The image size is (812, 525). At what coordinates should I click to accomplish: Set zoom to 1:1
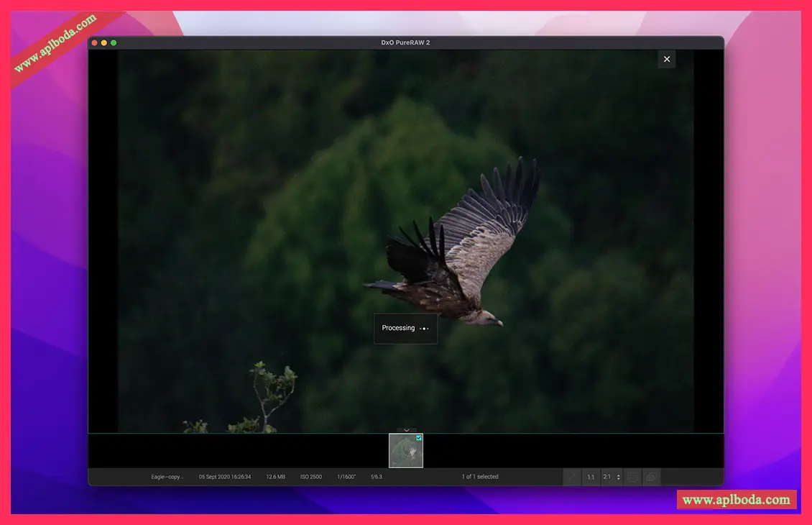pos(591,477)
